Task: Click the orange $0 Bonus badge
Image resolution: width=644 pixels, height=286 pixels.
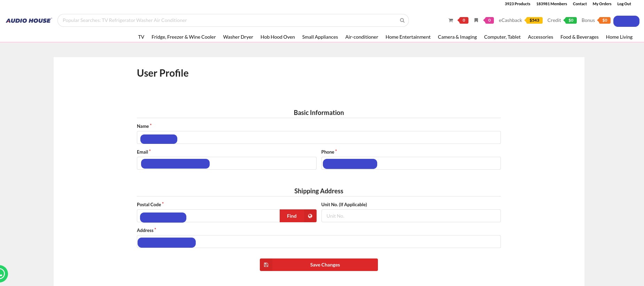Action: (604, 20)
